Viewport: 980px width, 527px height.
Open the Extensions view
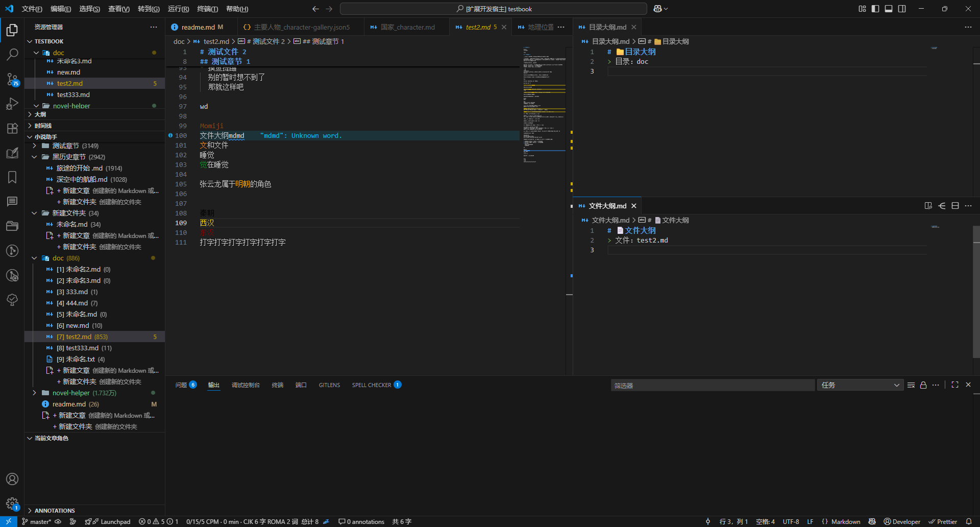(12, 128)
